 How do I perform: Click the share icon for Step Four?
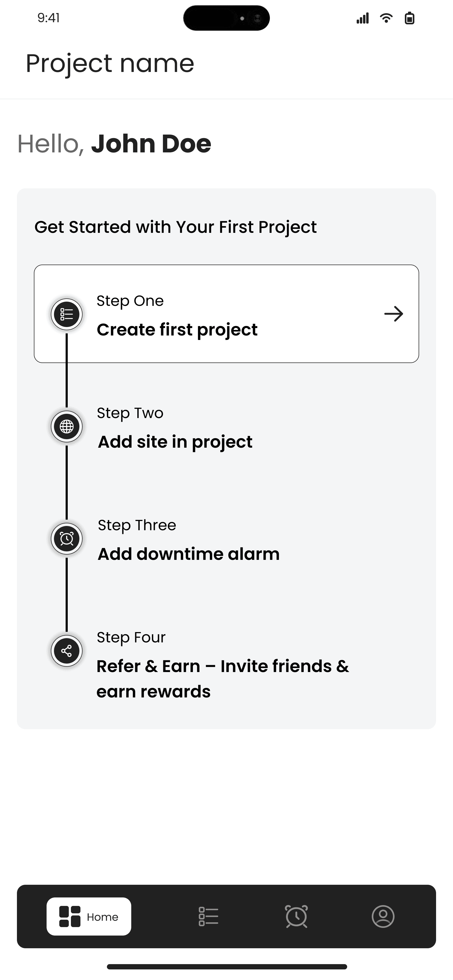(x=67, y=651)
